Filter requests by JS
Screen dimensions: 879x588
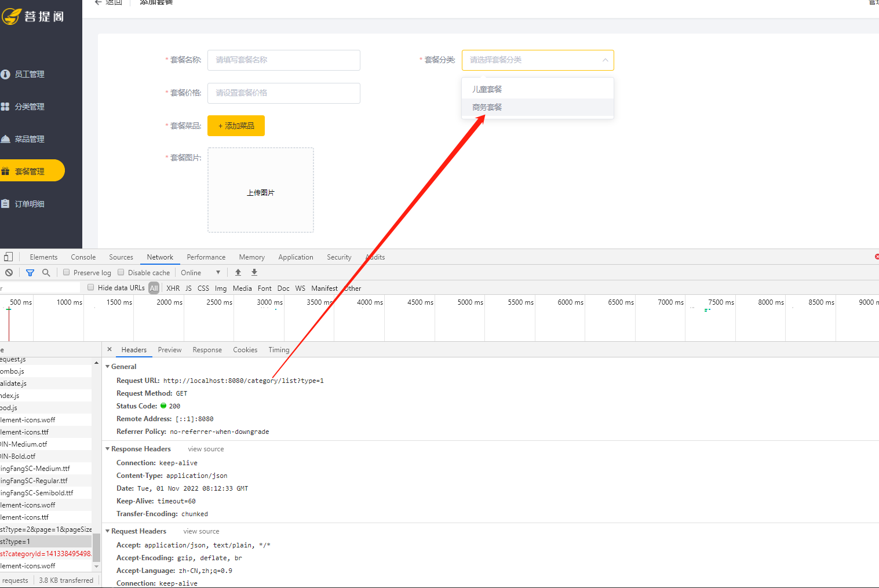(188, 288)
